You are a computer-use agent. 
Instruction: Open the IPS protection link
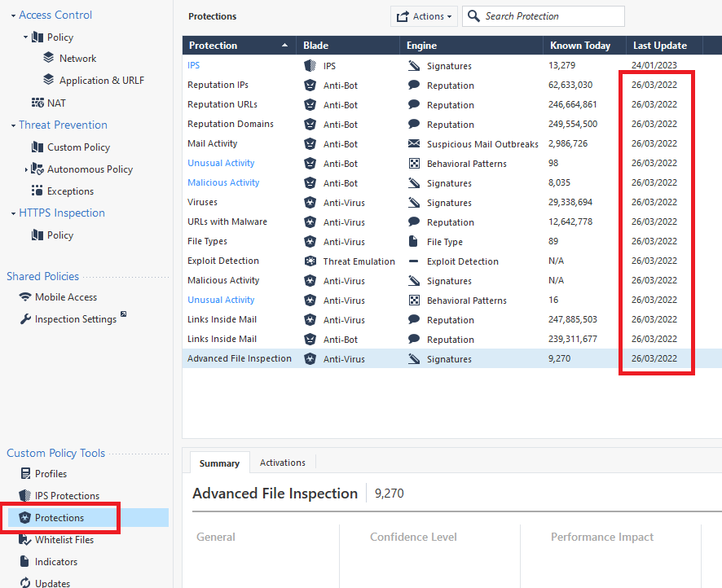point(193,65)
